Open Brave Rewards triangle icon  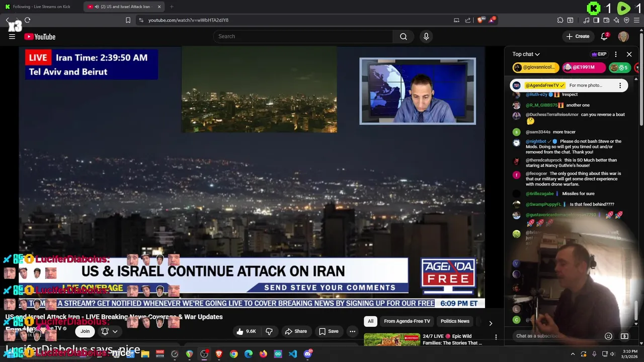click(x=493, y=20)
